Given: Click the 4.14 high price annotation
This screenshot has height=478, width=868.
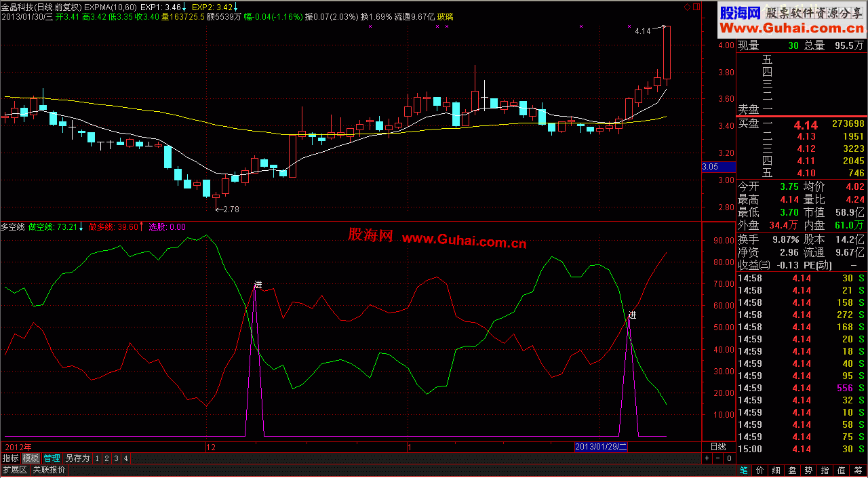Looking at the screenshot, I should point(642,31).
